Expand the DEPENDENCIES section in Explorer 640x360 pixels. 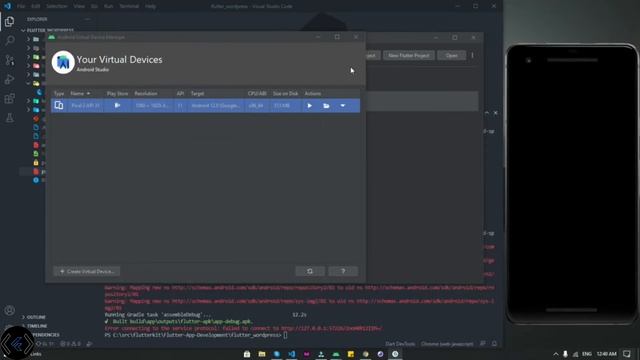pyautogui.click(x=46, y=335)
